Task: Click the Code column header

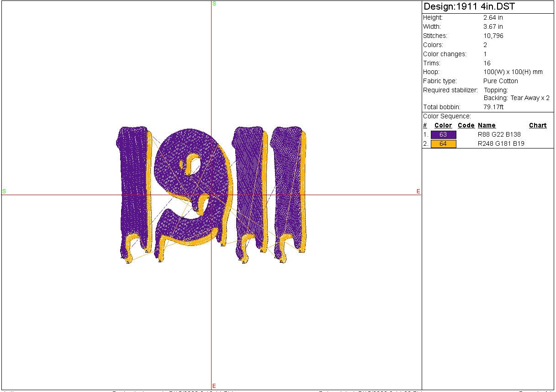Action: click(x=466, y=126)
